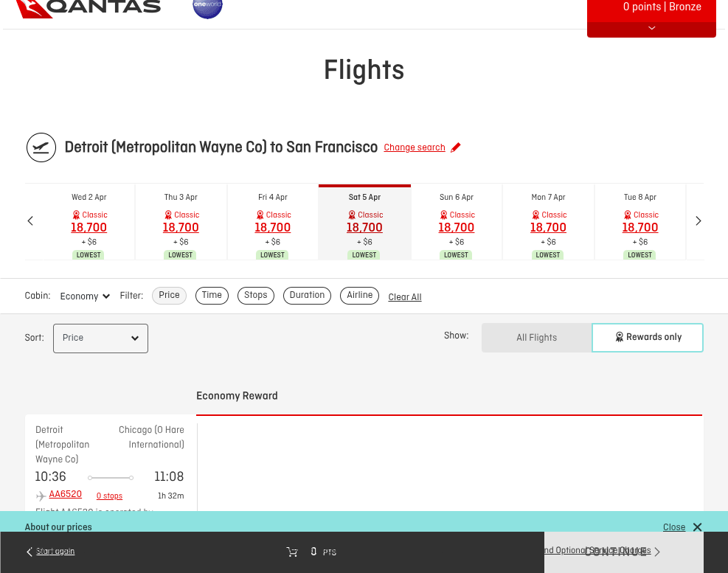Select the Mon 7 Apr date tab

pos(548,222)
